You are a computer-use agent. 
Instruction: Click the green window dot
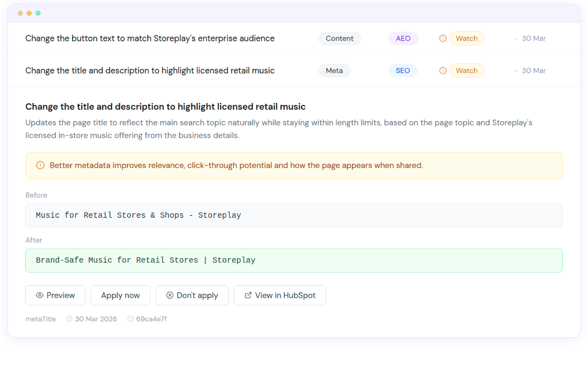pos(38,13)
